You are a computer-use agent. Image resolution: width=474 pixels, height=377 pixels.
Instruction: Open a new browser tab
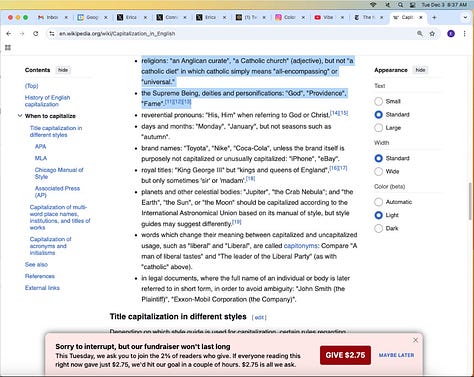tap(434, 17)
